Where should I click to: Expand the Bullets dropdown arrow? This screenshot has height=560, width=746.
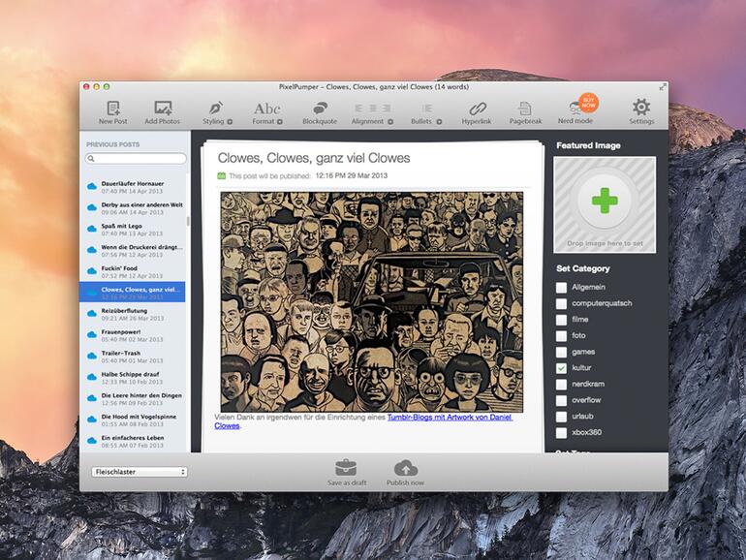(439, 122)
